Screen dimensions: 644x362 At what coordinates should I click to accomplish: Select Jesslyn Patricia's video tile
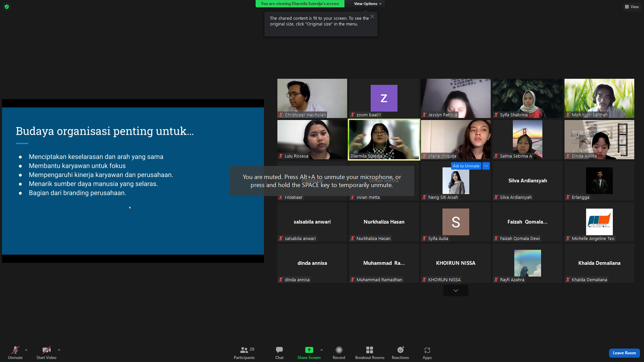[x=455, y=98]
